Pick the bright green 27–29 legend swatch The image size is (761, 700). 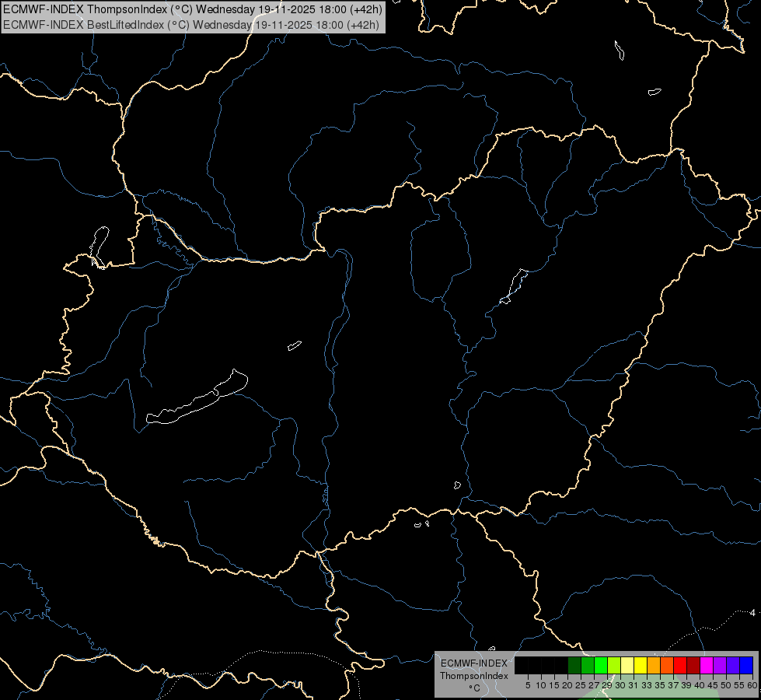coord(601,665)
